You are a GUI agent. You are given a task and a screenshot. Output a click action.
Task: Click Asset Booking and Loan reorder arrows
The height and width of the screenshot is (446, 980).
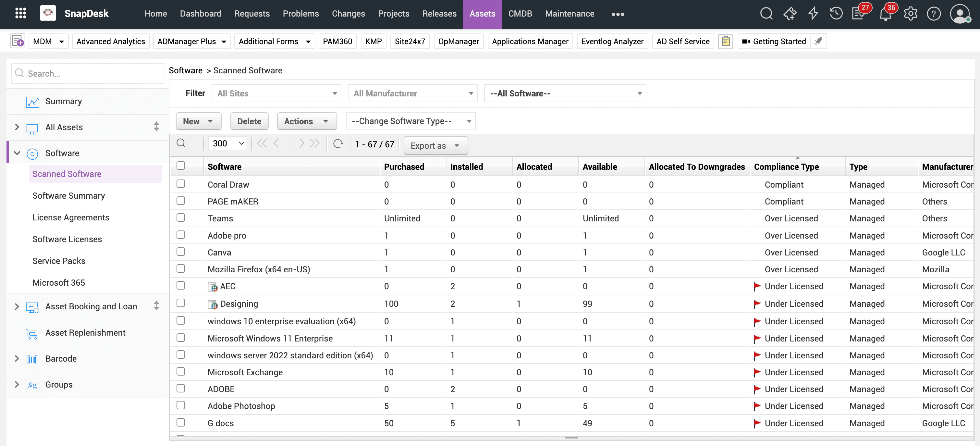click(x=156, y=306)
